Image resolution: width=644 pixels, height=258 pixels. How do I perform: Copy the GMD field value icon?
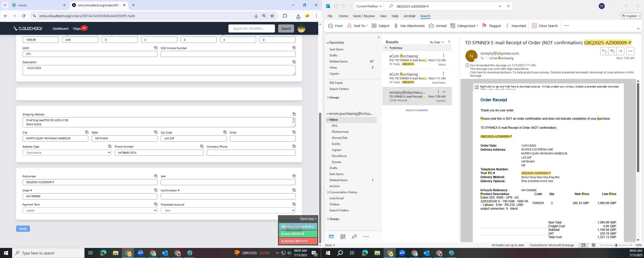(156, 48)
